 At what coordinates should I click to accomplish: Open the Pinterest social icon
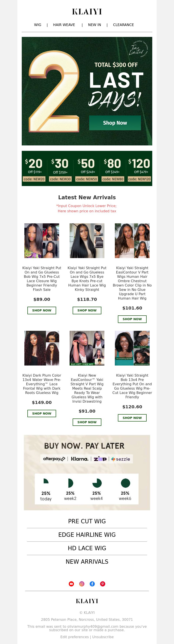pyautogui.click(x=103, y=584)
